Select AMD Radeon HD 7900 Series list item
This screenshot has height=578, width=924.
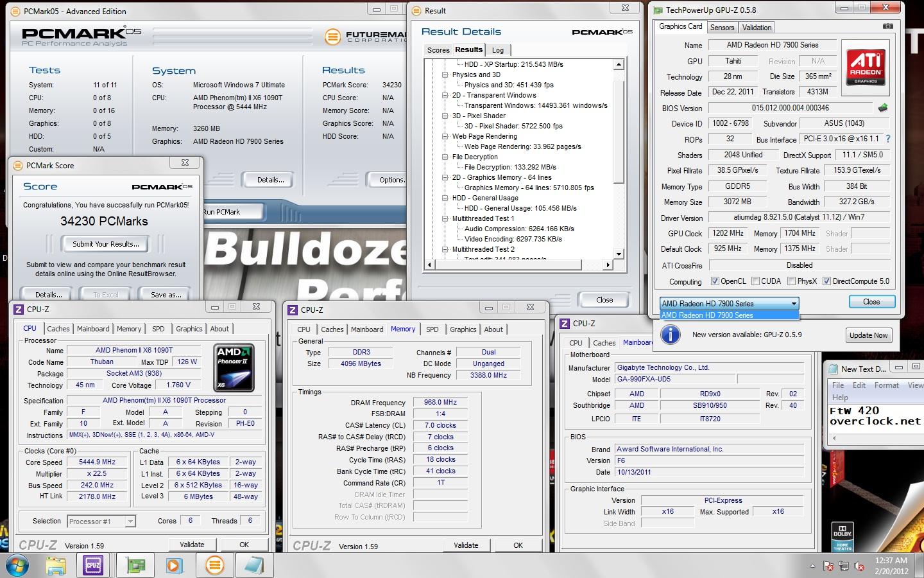pos(730,315)
